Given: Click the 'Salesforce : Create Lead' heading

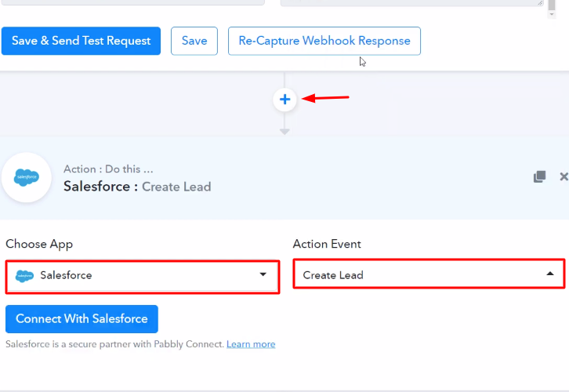Looking at the screenshot, I should click(137, 187).
